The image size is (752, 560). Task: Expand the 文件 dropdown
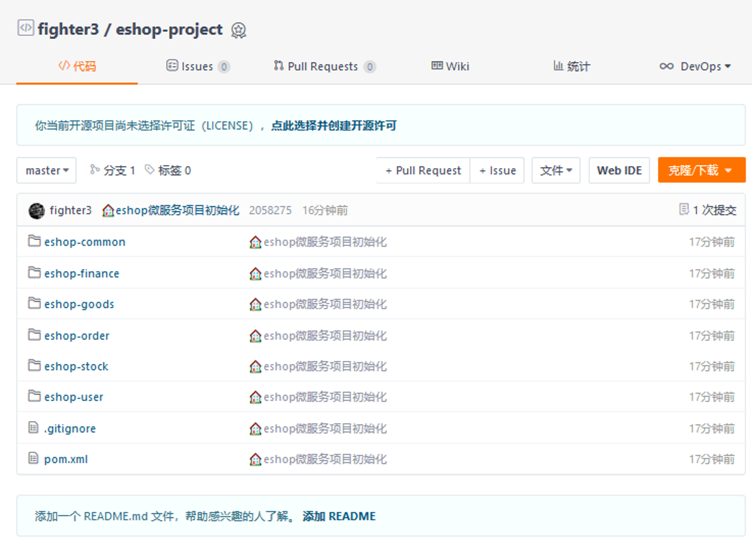[x=556, y=170]
